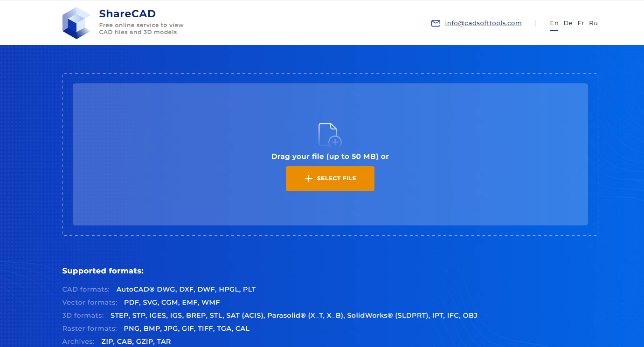Screen dimensions: 644x347
Task: Click the 'CAD formats:' label
Action: coord(86,289)
